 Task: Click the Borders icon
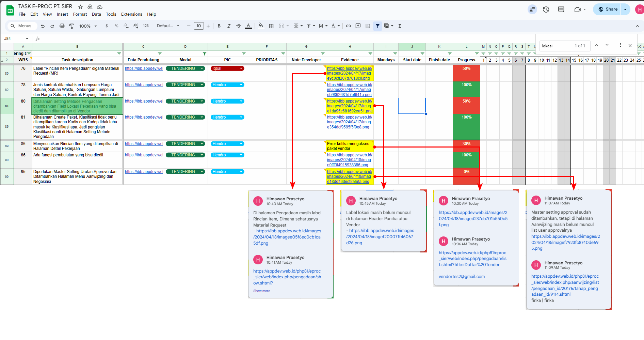(271, 26)
